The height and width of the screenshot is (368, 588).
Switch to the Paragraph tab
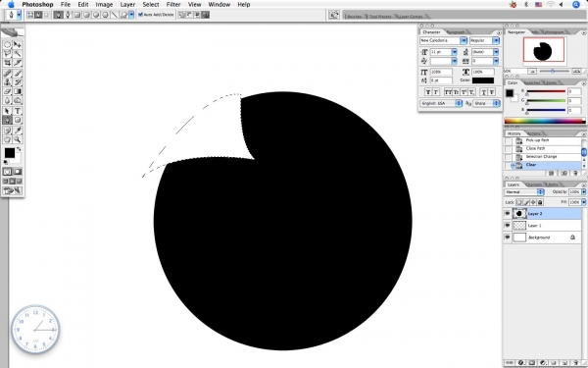pyautogui.click(x=456, y=32)
